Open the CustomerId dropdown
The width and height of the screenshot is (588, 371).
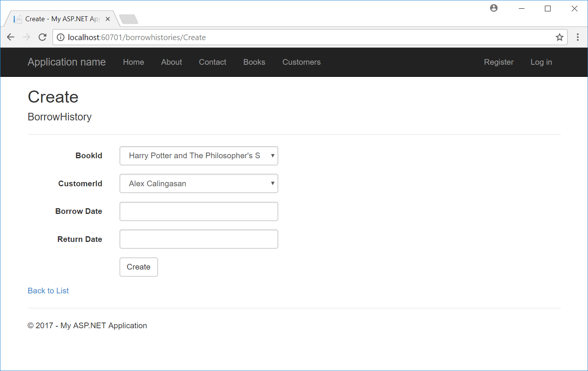pos(199,183)
